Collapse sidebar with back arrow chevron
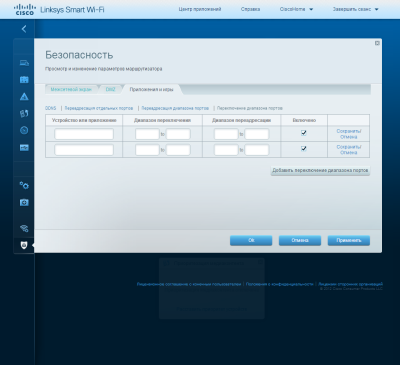This screenshot has width=400, height=365. (x=24, y=29)
